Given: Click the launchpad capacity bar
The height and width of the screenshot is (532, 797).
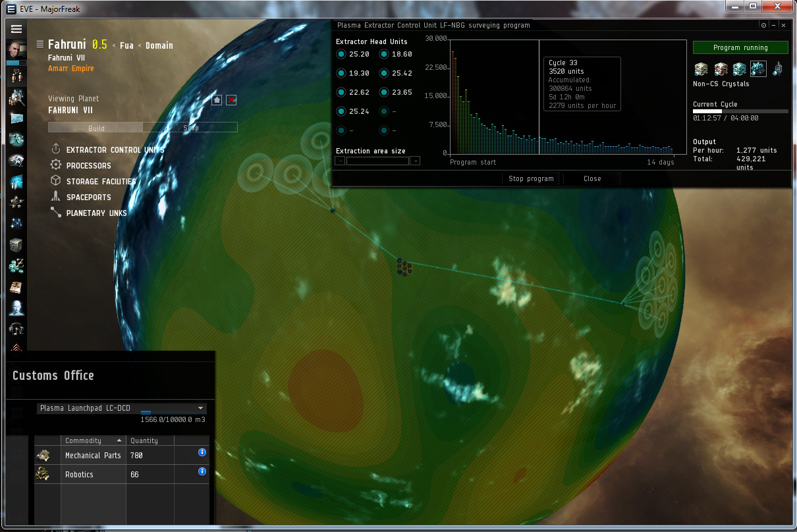Looking at the screenshot, I should 174,413.
